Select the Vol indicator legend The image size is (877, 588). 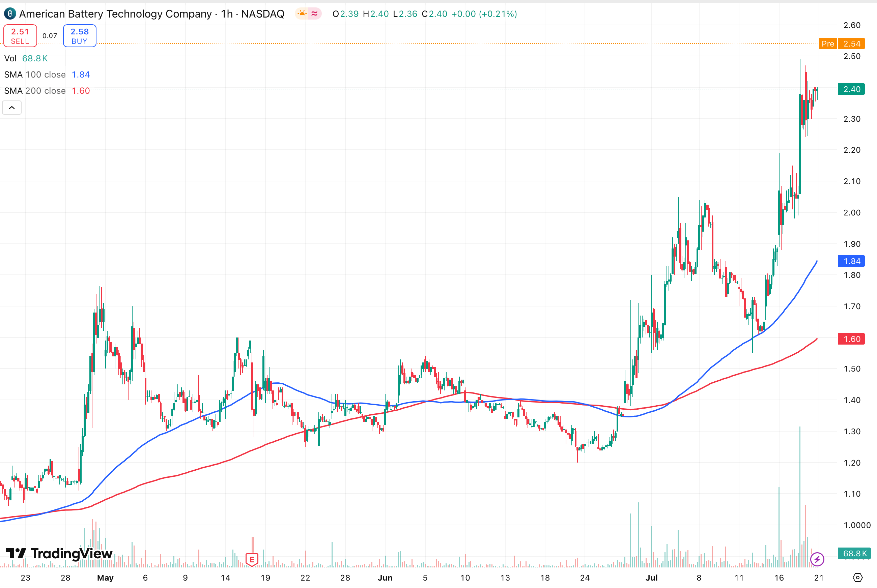(x=10, y=59)
